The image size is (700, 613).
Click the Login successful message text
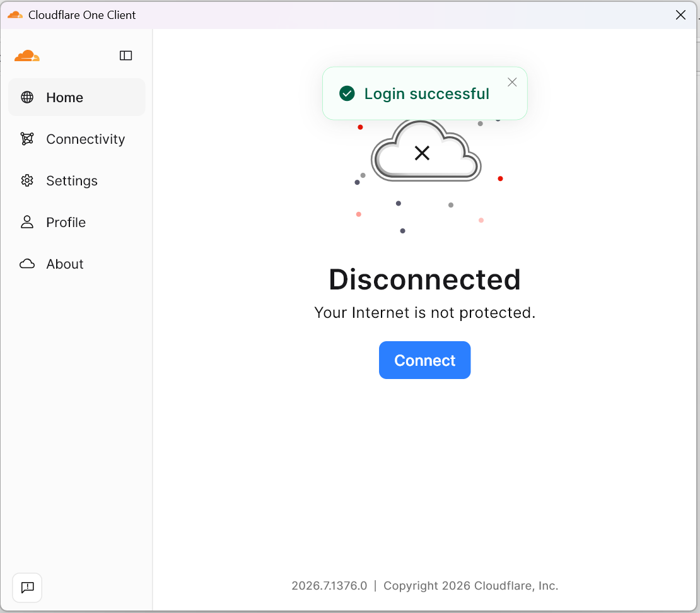[427, 94]
